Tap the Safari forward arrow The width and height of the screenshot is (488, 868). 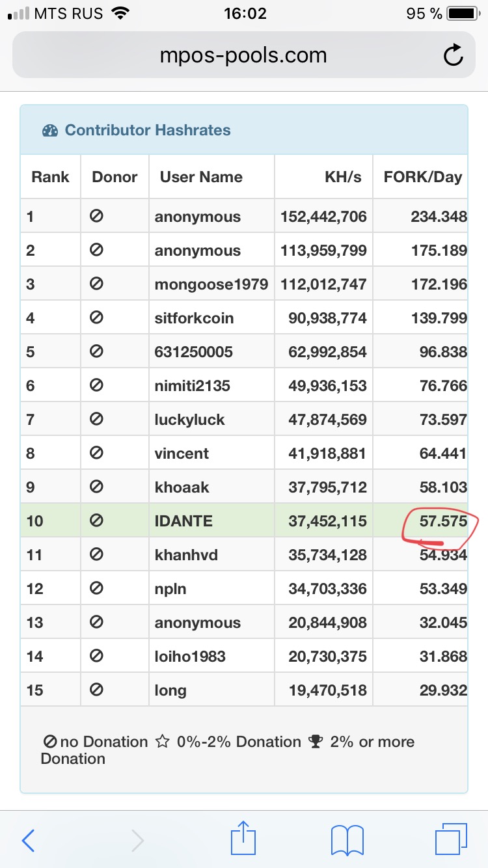[137, 841]
